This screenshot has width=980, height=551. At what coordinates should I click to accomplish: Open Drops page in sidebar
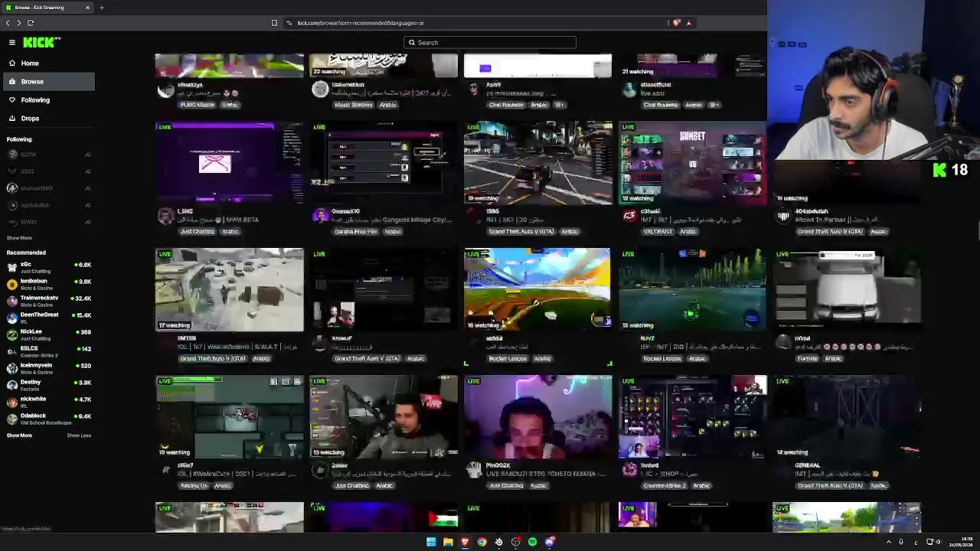pos(47,119)
